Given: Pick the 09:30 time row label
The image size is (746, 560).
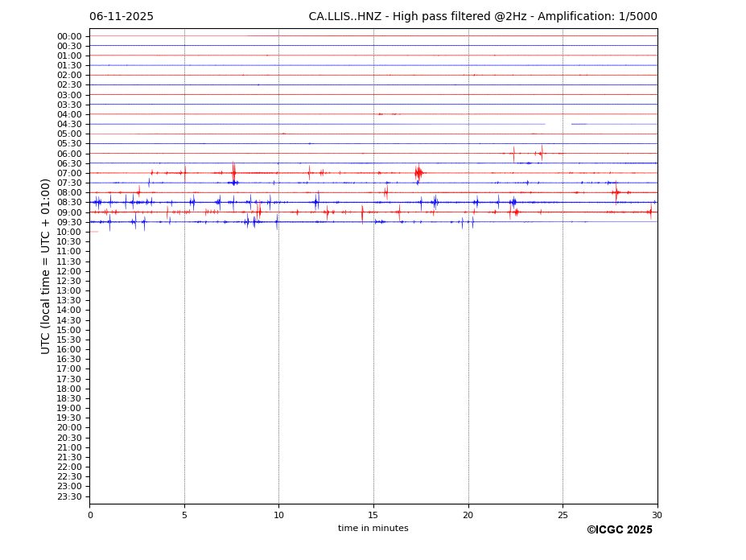Looking at the screenshot, I should click(x=69, y=222).
